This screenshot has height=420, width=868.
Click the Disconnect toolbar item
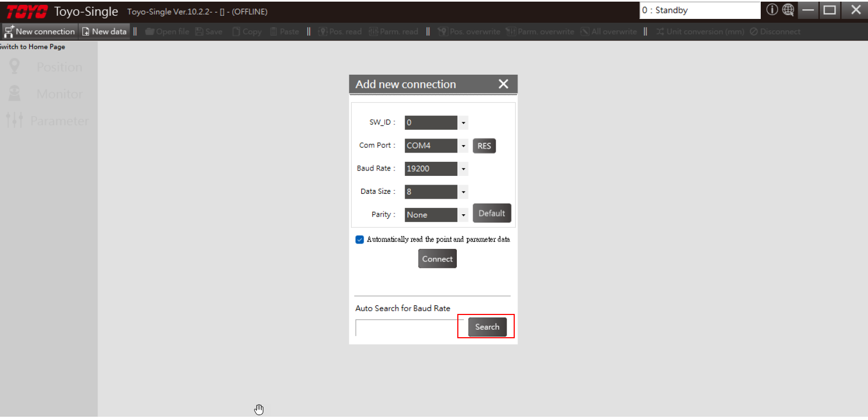pos(775,31)
